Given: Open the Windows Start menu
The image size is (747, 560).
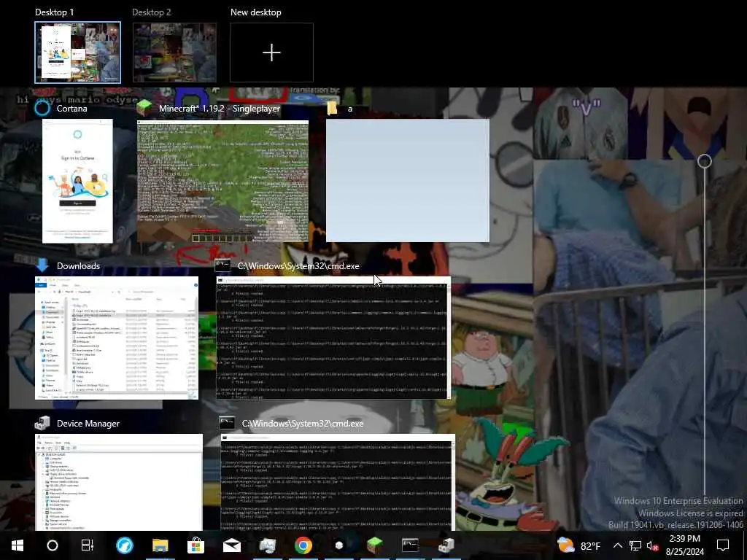Looking at the screenshot, I should tap(18, 545).
